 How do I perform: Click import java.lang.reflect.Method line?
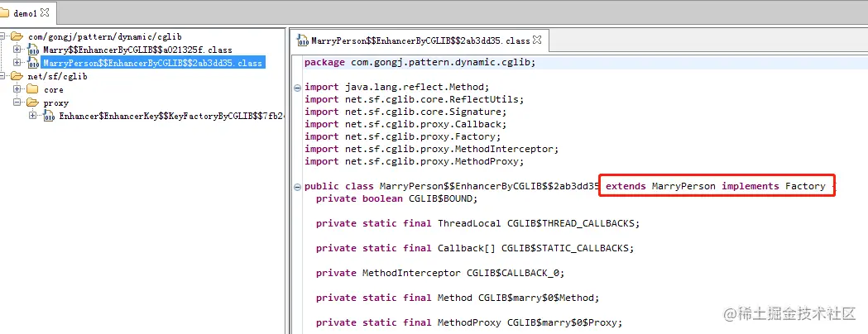click(397, 87)
